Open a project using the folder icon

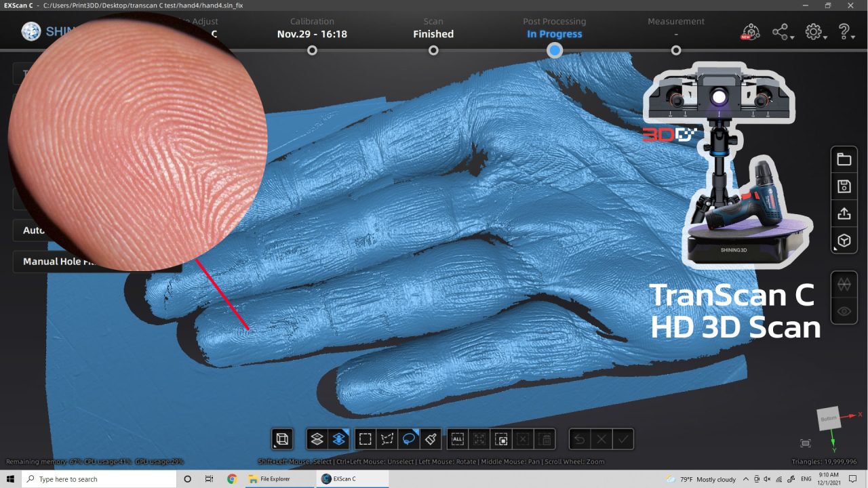click(843, 159)
